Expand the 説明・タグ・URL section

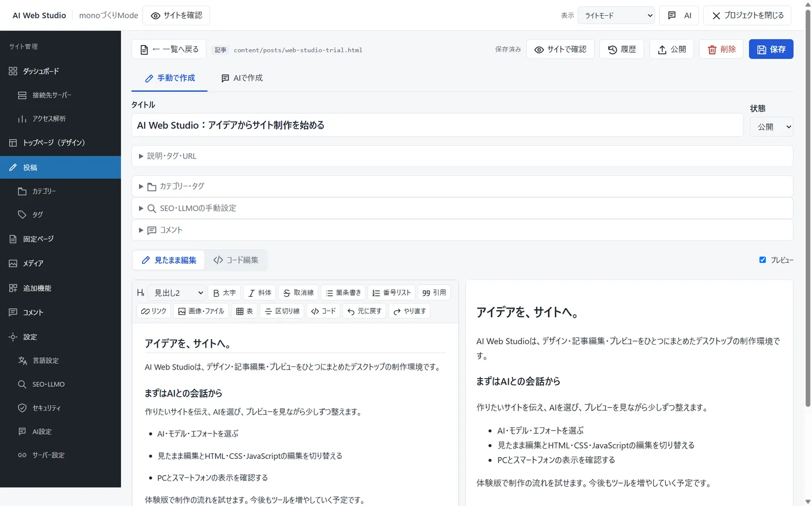pyautogui.click(x=462, y=156)
